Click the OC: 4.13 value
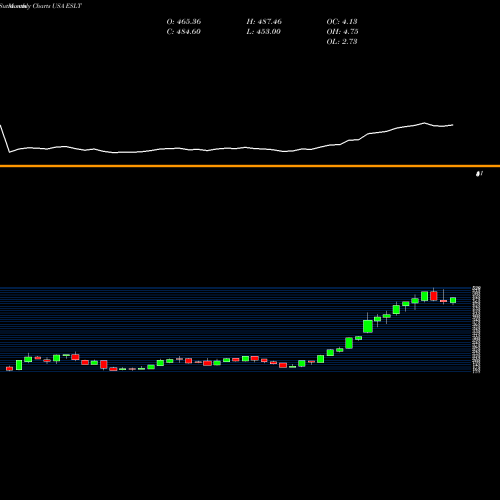The height and width of the screenshot is (500, 500). [342, 22]
